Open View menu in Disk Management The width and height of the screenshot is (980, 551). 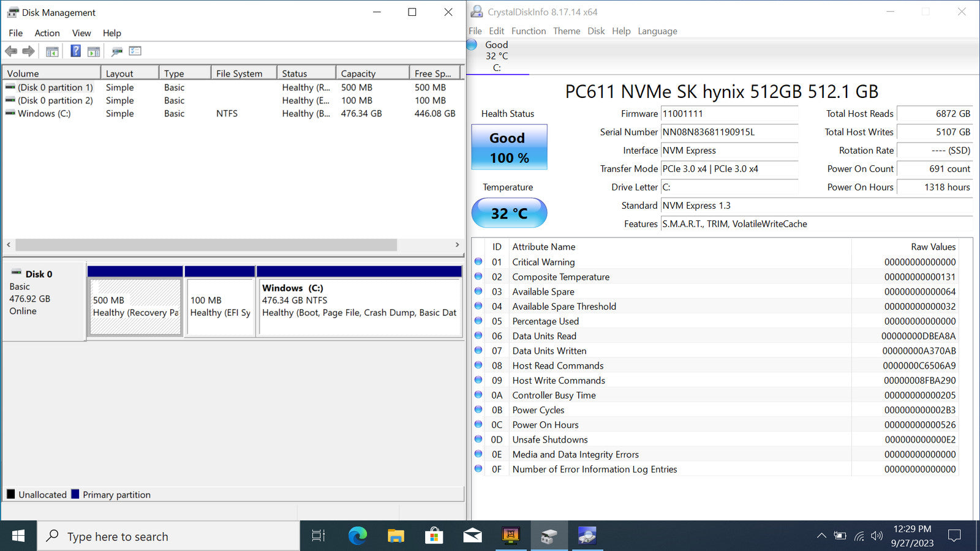click(x=81, y=33)
